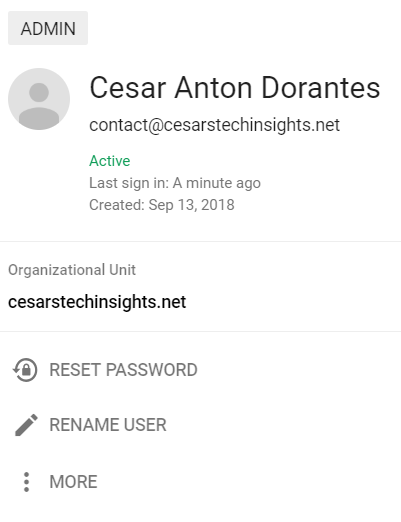
Task: Select the contact@cesarstechinsights.net email address
Action: (214, 125)
